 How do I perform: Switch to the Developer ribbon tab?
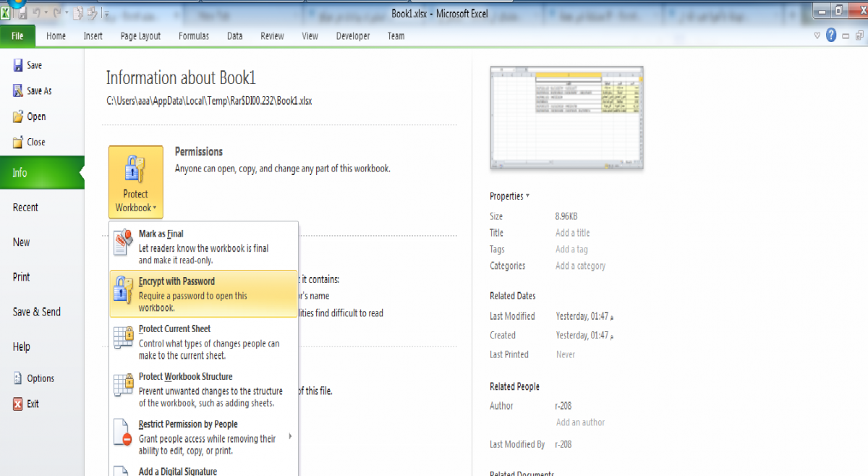(x=353, y=36)
